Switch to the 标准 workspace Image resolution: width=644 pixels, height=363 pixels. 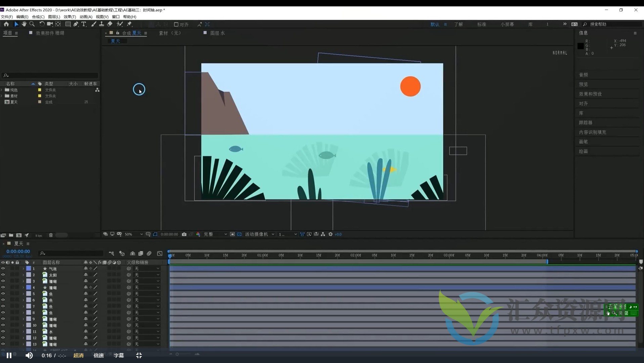[x=481, y=25]
